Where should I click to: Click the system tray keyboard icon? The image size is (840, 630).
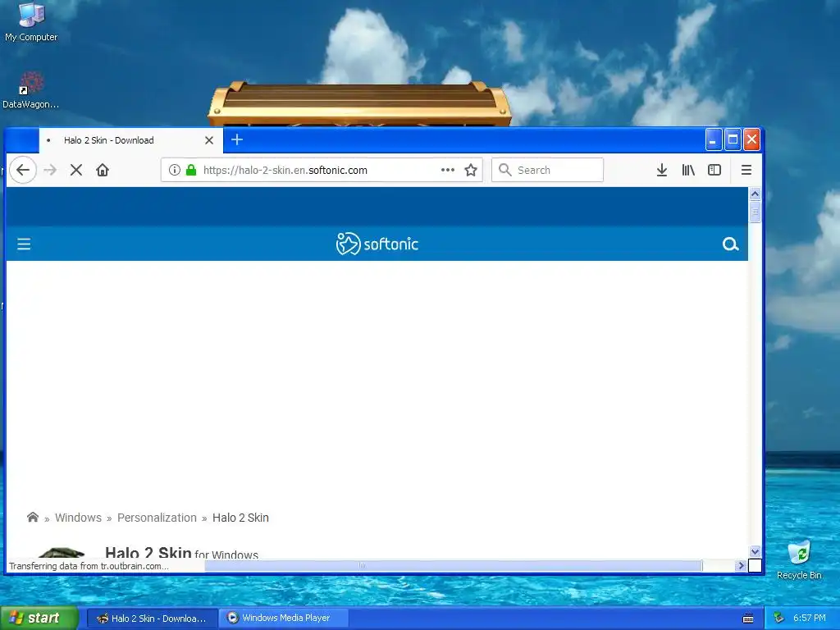[748, 619]
